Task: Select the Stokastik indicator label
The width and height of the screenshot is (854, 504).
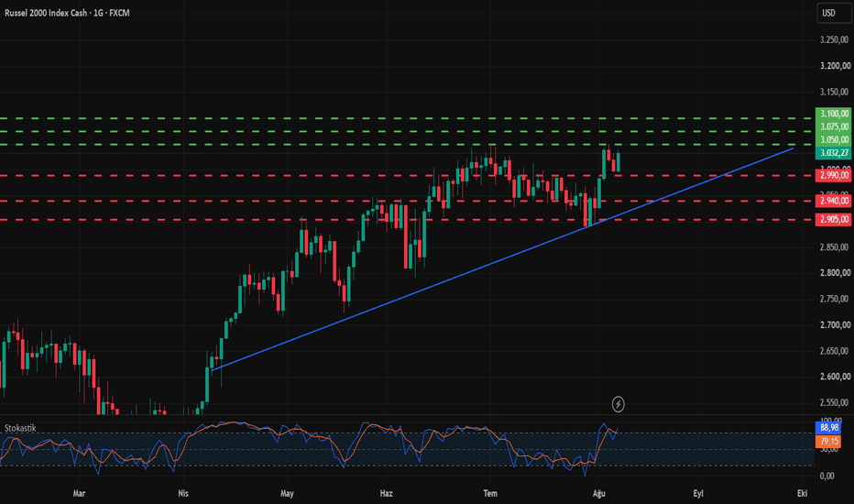Action: [20, 428]
